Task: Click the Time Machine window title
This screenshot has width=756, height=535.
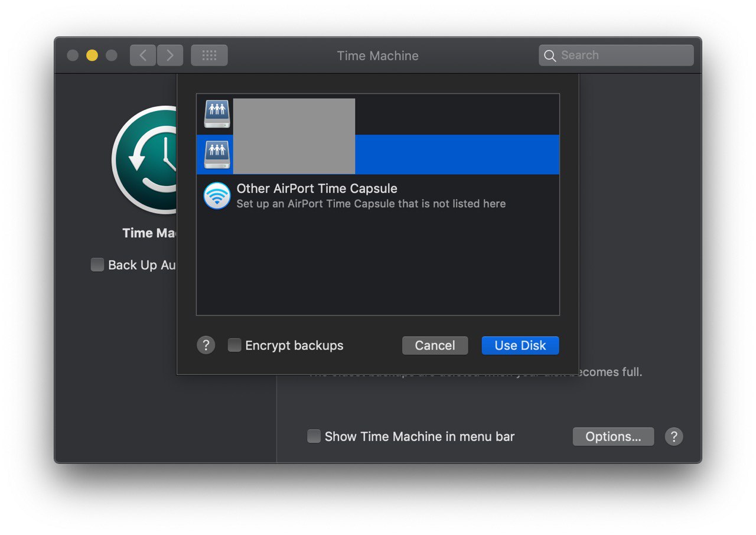Action: tap(378, 56)
